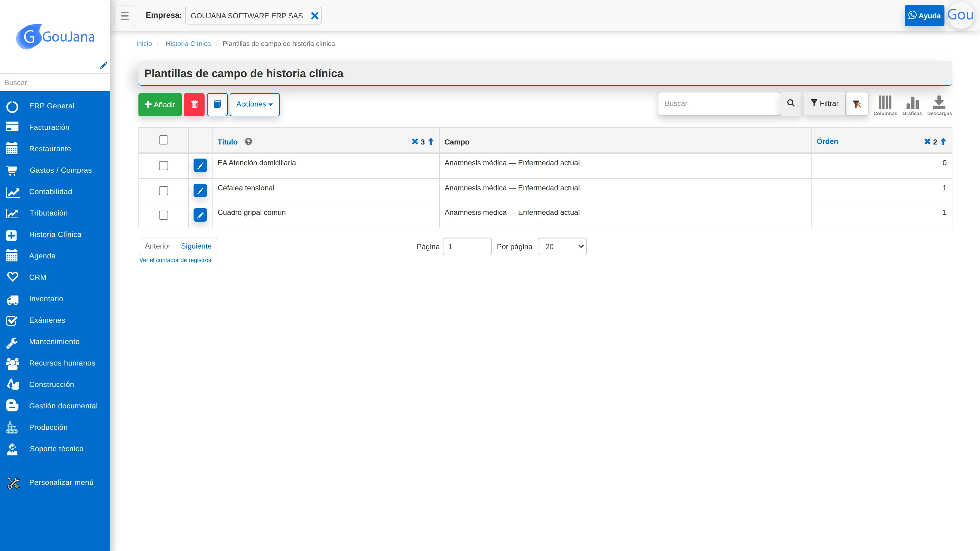Open the Acciones dropdown
Image resolution: width=980 pixels, height=551 pixels.
pyautogui.click(x=254, y=104)
